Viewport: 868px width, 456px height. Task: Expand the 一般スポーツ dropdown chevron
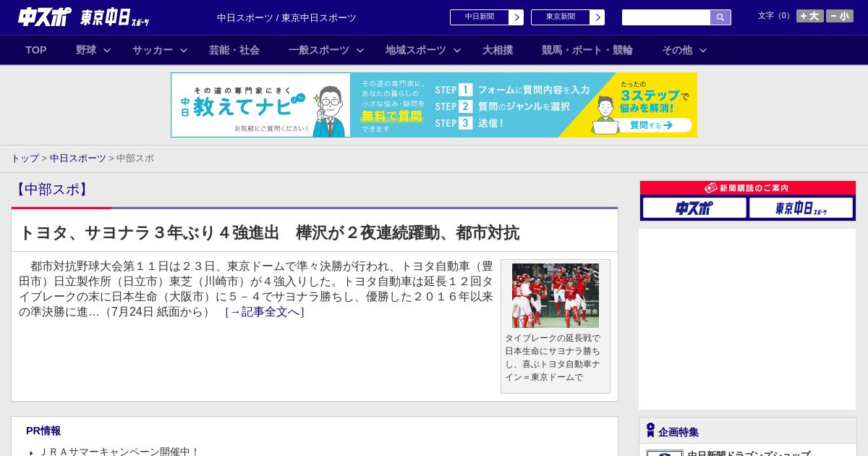click(x=360, y=50)
